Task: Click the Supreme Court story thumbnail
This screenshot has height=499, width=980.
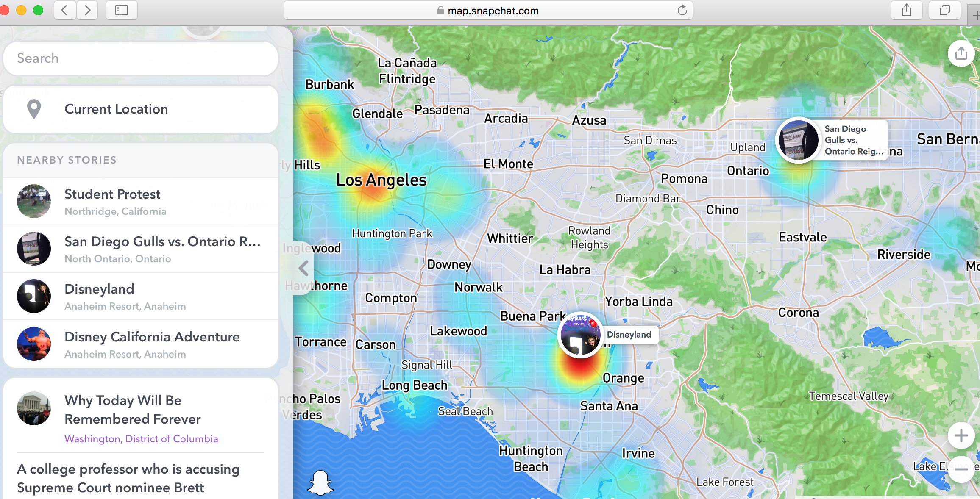Action: click(34, 408)
